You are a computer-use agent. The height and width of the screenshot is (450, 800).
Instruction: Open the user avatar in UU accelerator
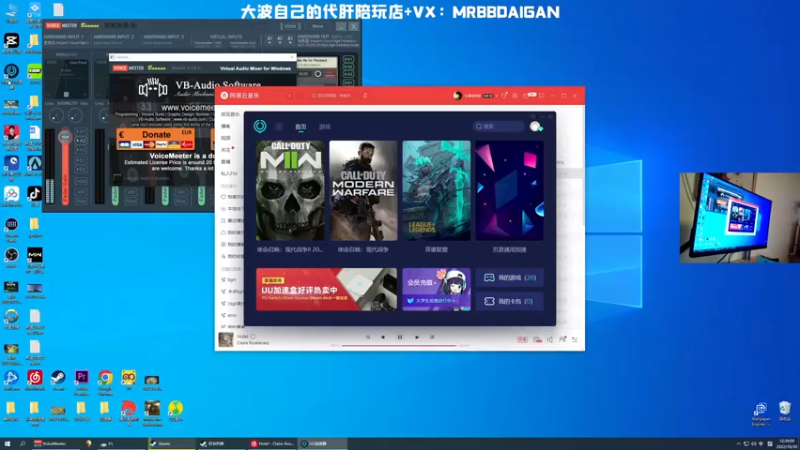click(x=535, y=127)
